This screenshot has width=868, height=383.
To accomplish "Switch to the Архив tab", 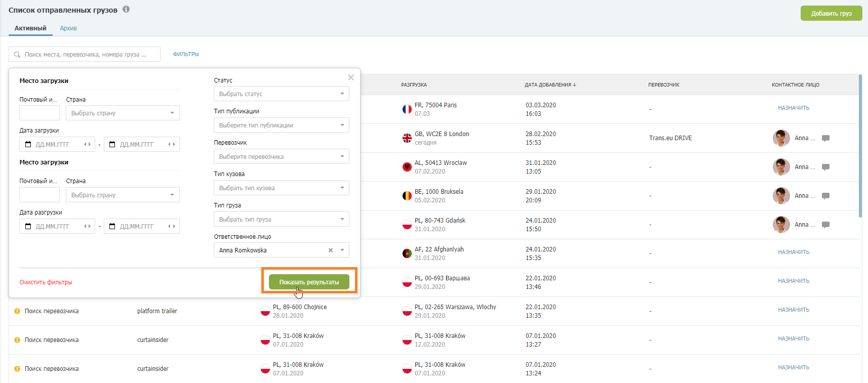I will coord(68,28).
